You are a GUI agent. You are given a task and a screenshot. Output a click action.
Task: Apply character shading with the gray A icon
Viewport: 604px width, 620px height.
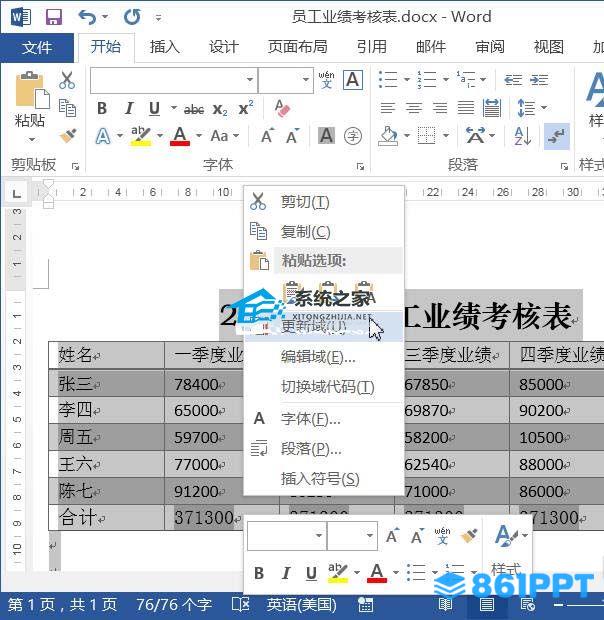[327, 136]
